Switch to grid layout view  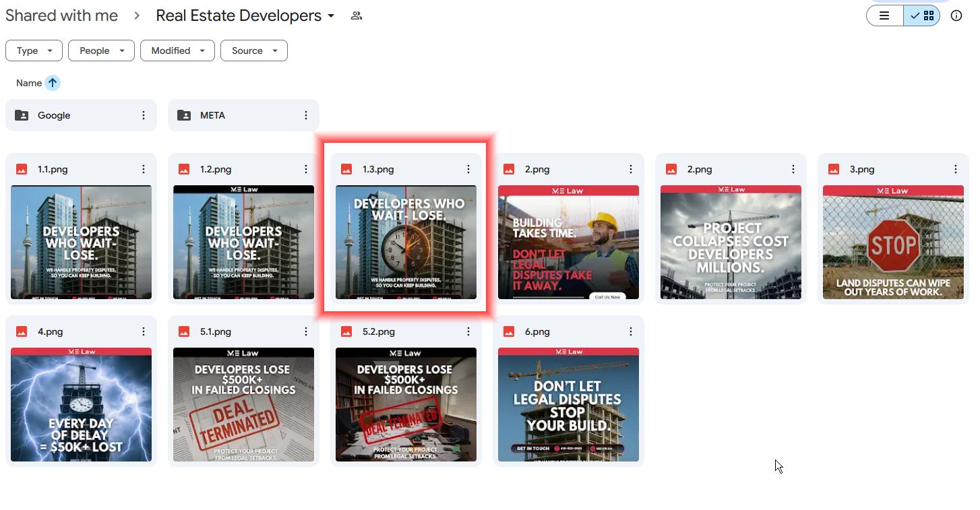[x=922, y=15]
